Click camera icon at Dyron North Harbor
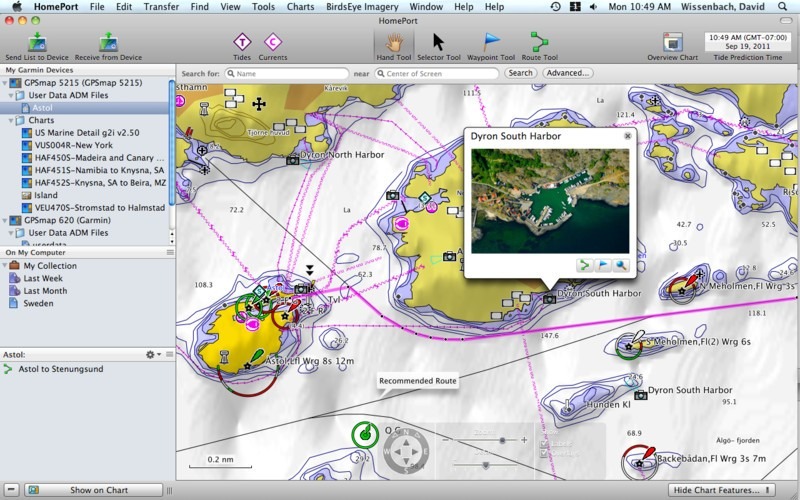This screenshot has width=800, height=500. click(292, 160)
